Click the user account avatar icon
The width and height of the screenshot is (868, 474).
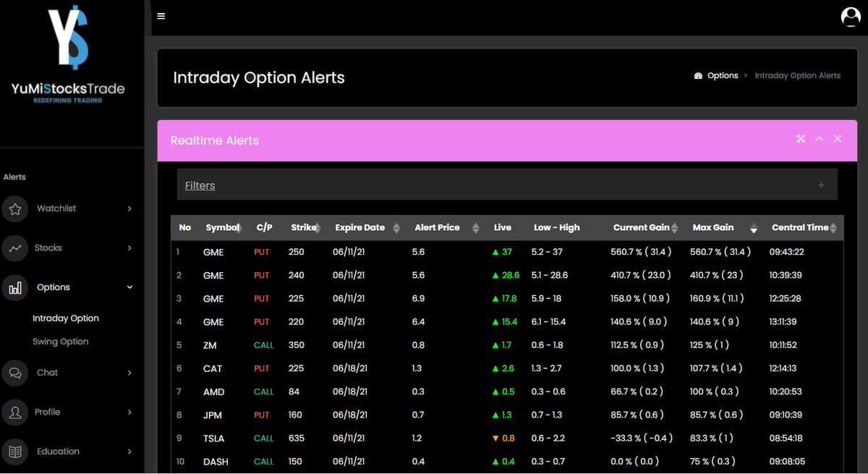pos(851,16)
